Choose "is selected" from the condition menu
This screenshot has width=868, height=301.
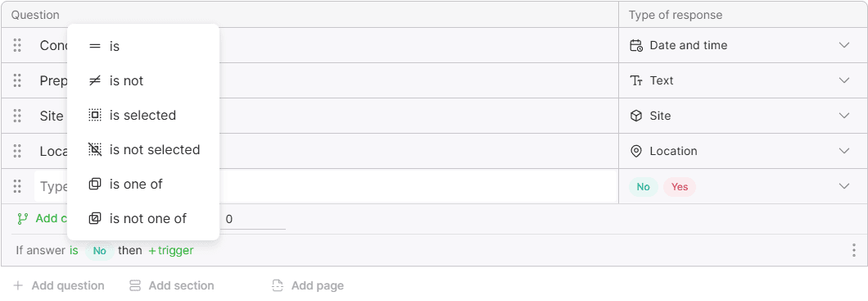click(x=142, y=116)
